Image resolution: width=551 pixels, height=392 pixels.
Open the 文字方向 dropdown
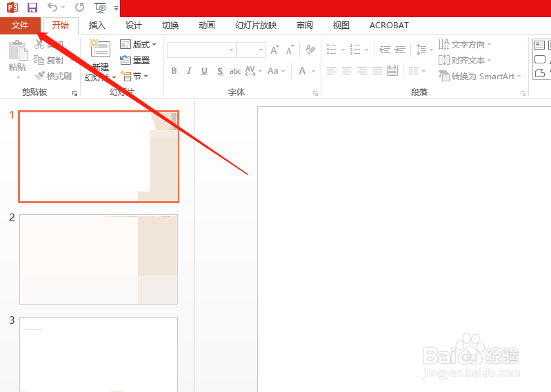[x=465, y=45]
